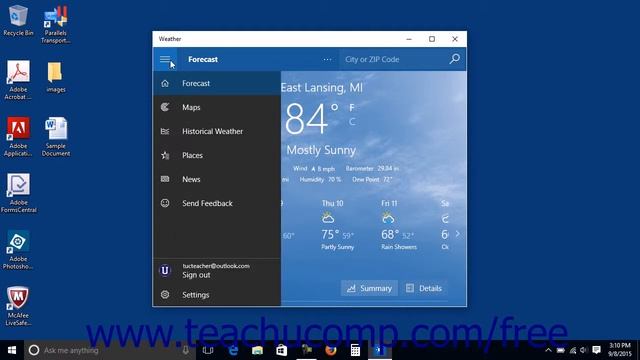Viewport: 640px width, 360px height.
Task: Click Sign out link
Action: 196,275
